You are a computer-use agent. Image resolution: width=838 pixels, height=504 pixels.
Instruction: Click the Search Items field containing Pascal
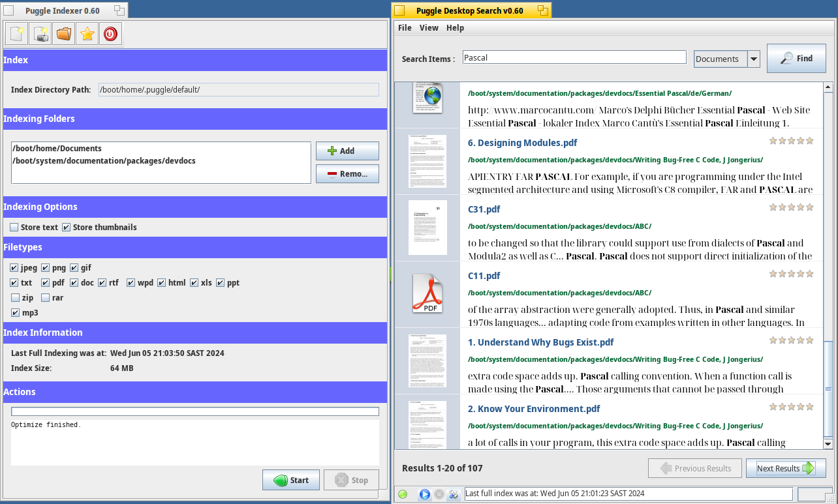[574, 57]
